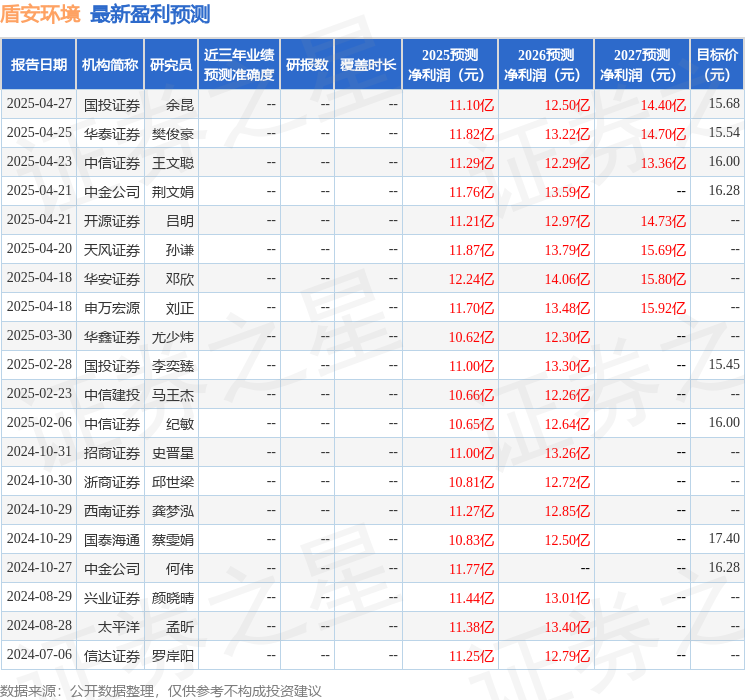
Task: Click researcher name 王文聪
Action: tap(173, 163)
